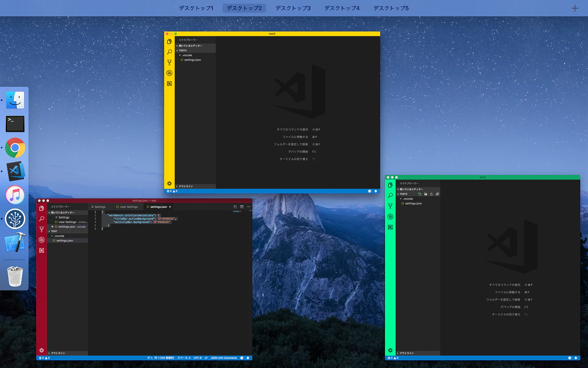
Task: Click New File icon in TEST2 header
Action: point(420,194)
